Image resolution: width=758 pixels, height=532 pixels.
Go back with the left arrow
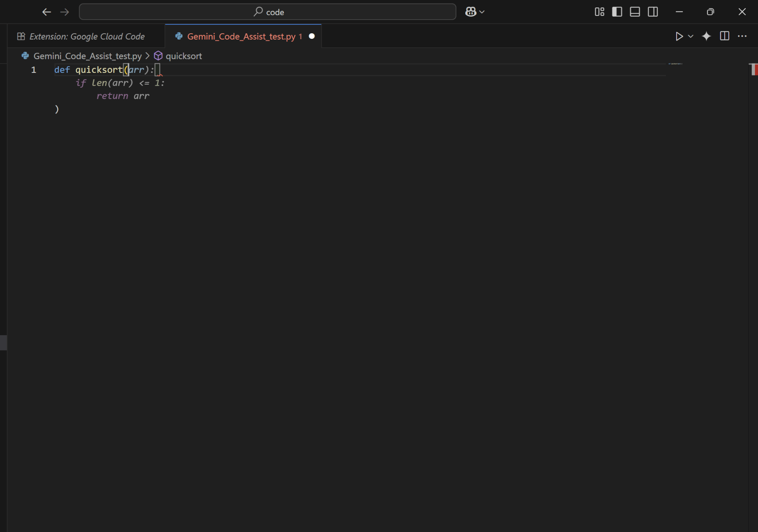[x=46, y=12]
